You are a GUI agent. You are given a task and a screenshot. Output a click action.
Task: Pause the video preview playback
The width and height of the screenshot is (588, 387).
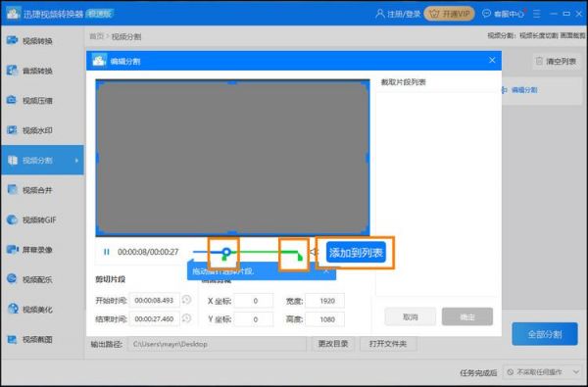tap(107, 252)
